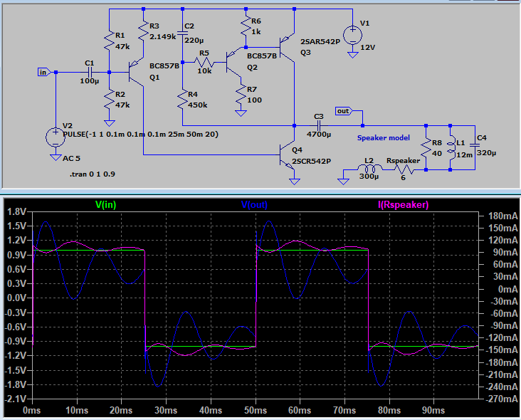Viewport: 521px width, 420px height.
Task: Select the Rspeaker resistor symbol
Action: (x=404, y=170)
